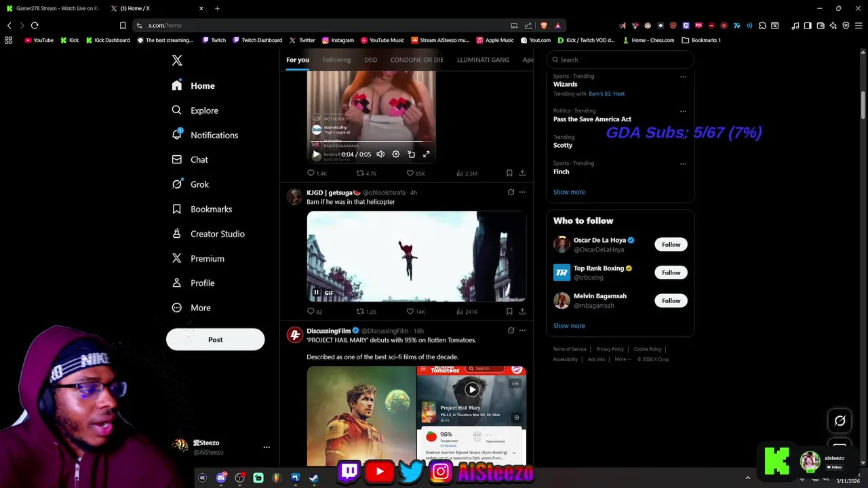This screenshot has height=488, width=868.
Task: Open Profile in the sidebar
Action: point(193,283)
